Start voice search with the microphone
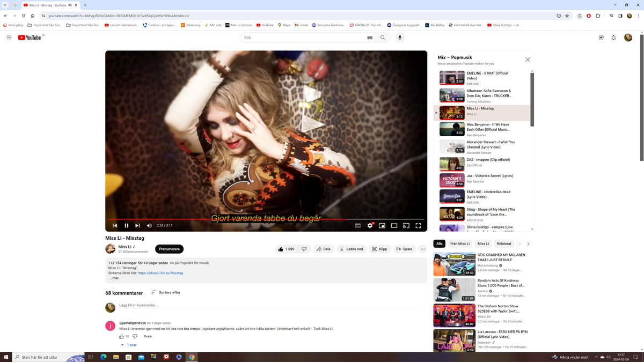The image size is (644, 362). tap(400, 38)
